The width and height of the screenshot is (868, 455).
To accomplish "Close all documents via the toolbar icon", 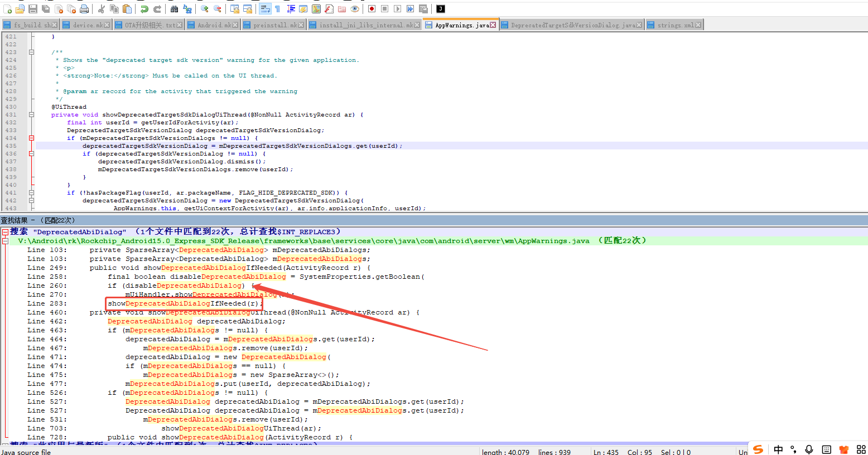I will (71, 9).
